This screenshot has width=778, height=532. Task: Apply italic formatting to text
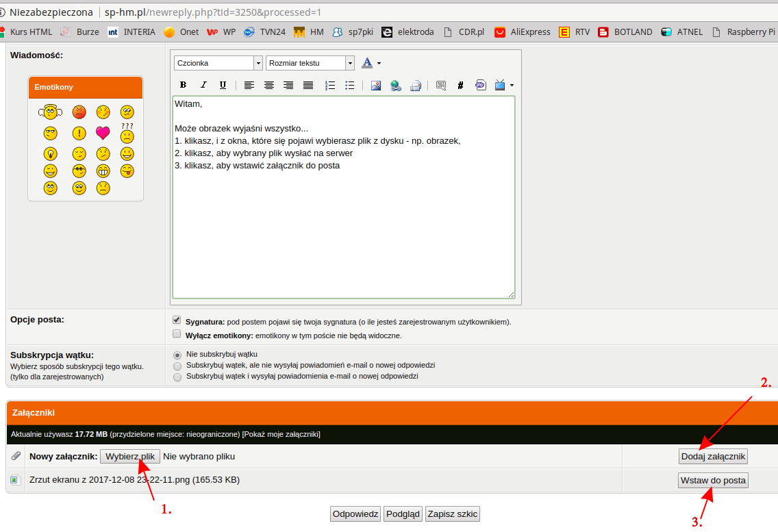(x=203, y=86)
